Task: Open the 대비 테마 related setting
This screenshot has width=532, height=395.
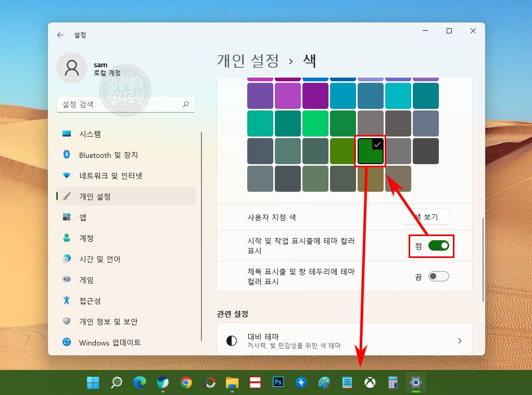Action: (345, 340)
